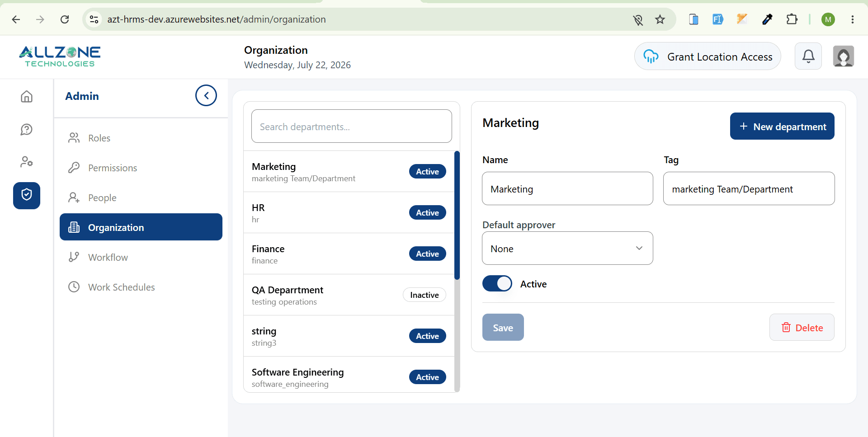Open the Chrome profile M avatar
Image resolution: width=868 pixels, height=437 pixels.
click(x=828, y=19)
